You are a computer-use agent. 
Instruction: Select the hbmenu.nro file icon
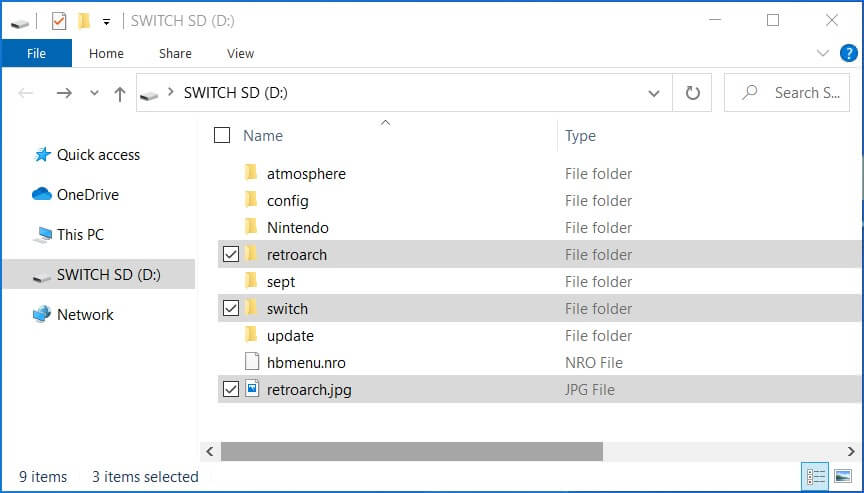click(x=252, y=362)
